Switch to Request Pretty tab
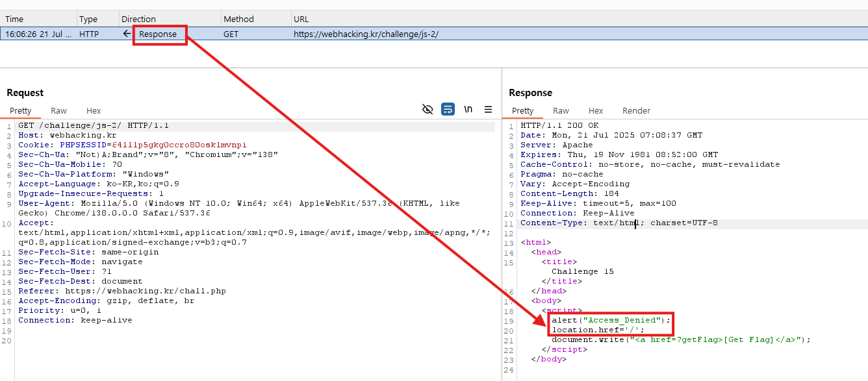Screen dimensions: 868x381 click(21, 110)
